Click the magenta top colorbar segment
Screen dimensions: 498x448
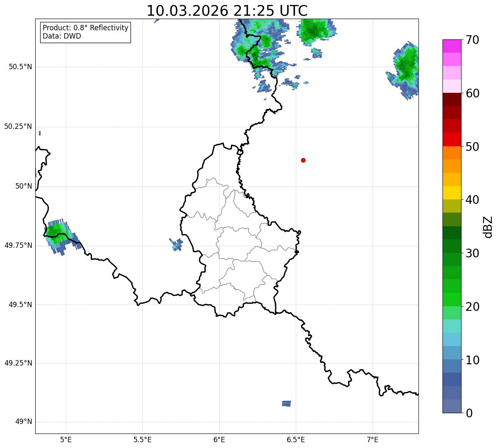click(452, 46)
